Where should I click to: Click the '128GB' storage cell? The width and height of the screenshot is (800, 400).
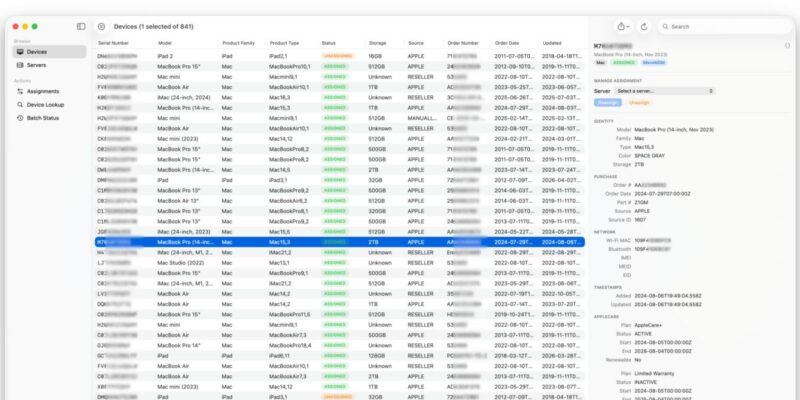[x=377, y=356]
